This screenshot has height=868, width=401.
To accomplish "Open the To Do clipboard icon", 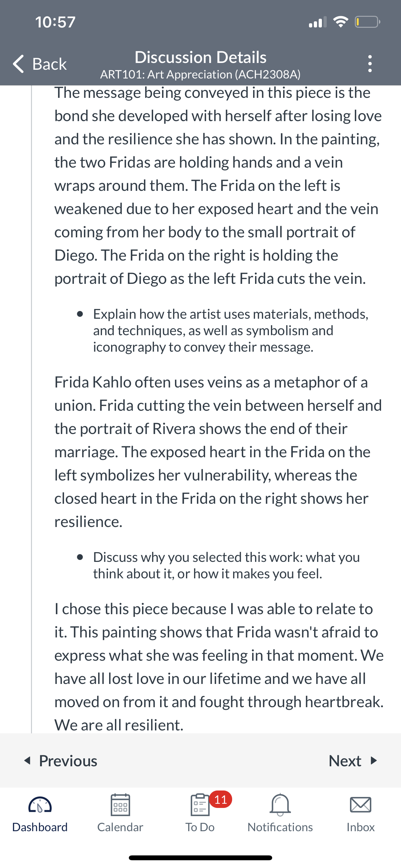I will (200, 805).
